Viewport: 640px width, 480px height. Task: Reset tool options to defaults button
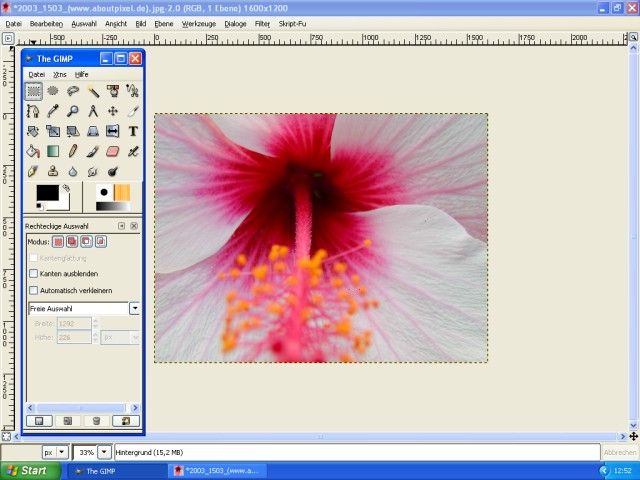[125, 421]
